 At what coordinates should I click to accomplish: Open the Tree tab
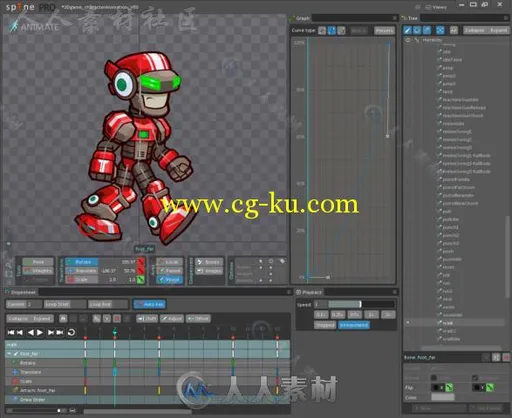click(410, 18)
